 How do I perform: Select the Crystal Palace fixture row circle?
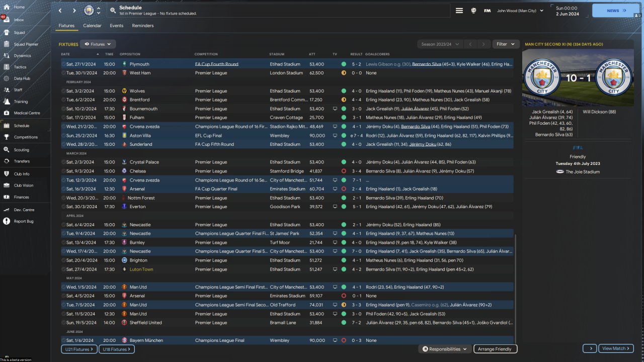tap(64, 162)
